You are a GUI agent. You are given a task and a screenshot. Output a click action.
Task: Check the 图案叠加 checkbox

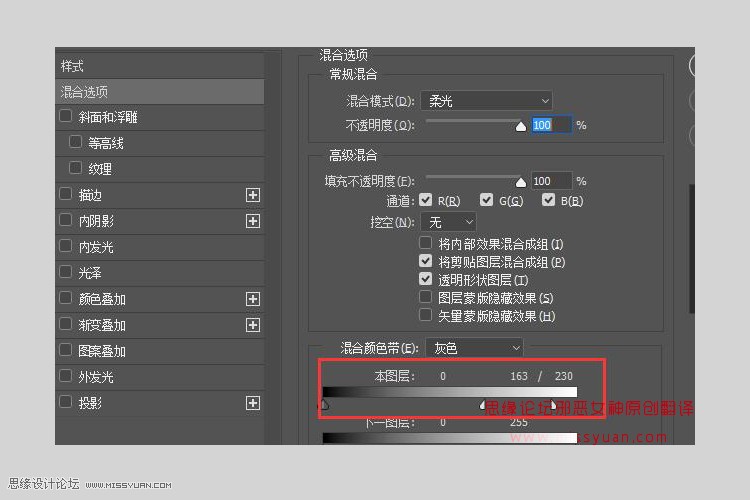pos(66,350)
